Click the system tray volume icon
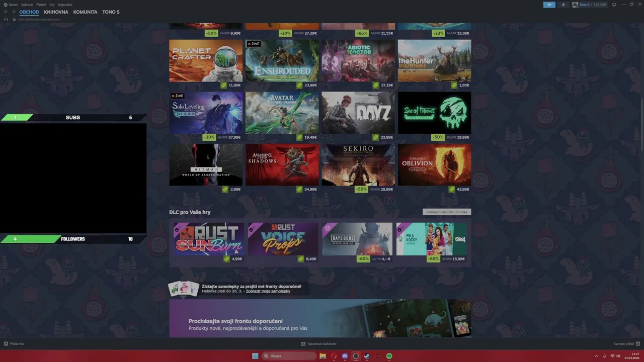644x362 pixels. click(618, 356)
